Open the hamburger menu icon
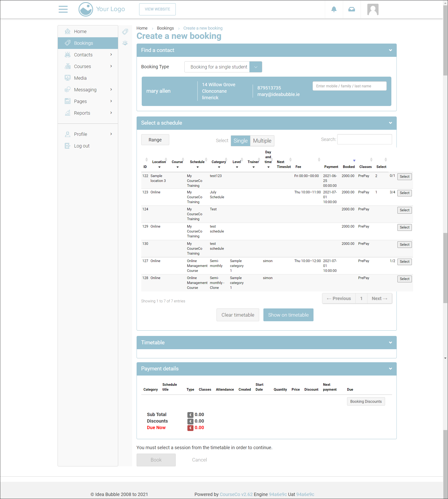 63,9
